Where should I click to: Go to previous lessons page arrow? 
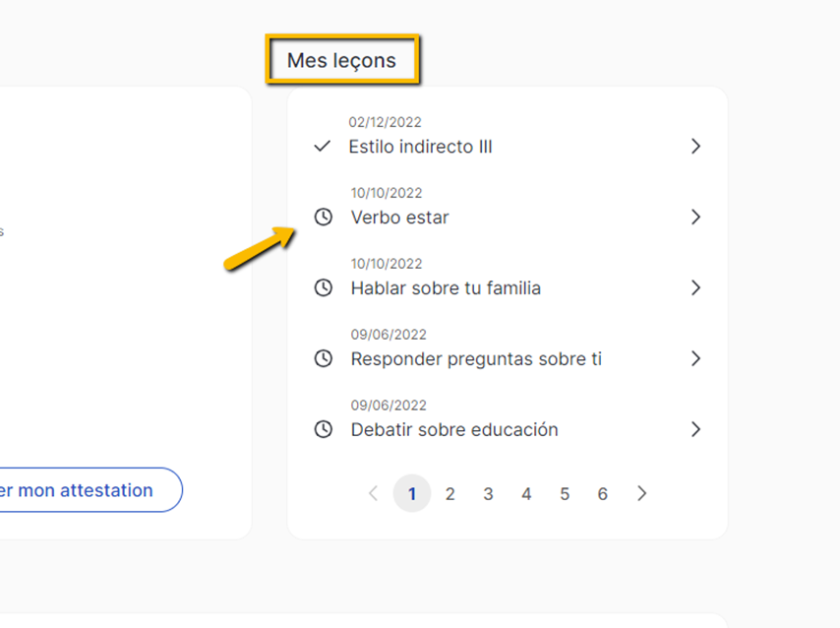pos(373,494)
